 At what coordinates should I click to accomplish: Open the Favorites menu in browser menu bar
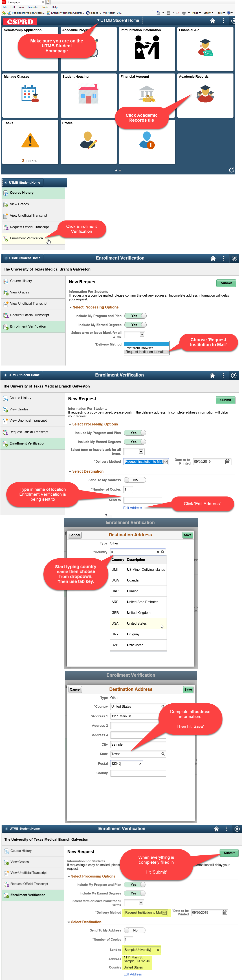coord(33,7)
